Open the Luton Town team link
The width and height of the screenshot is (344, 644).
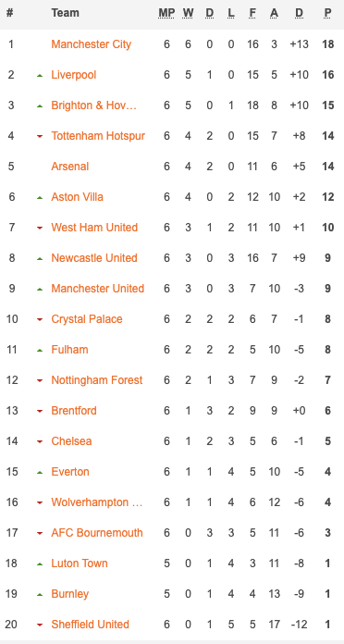80,563
